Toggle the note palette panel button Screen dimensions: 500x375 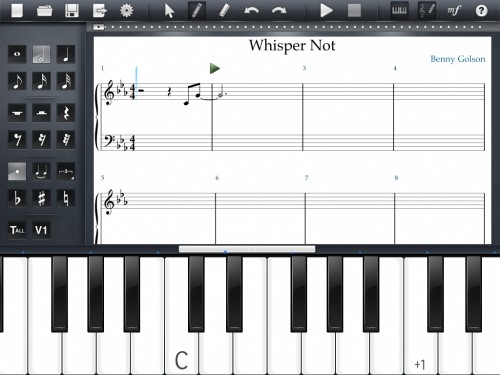[427, 10]
